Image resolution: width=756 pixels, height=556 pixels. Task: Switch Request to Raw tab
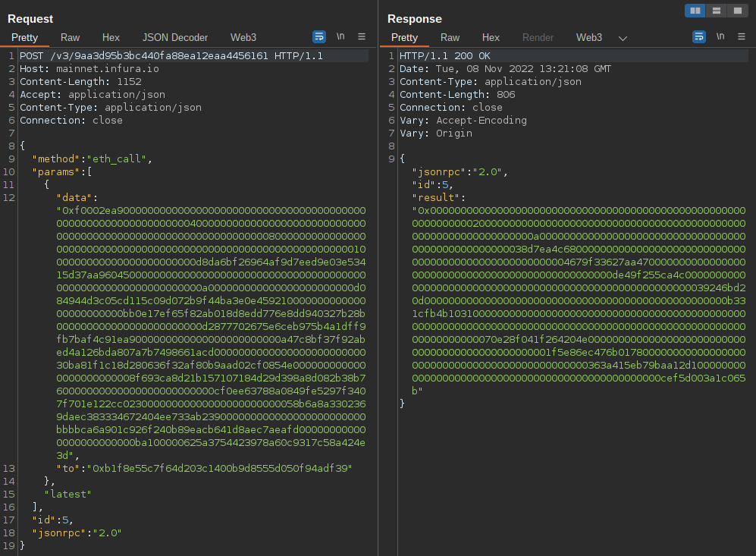point(70,38)
